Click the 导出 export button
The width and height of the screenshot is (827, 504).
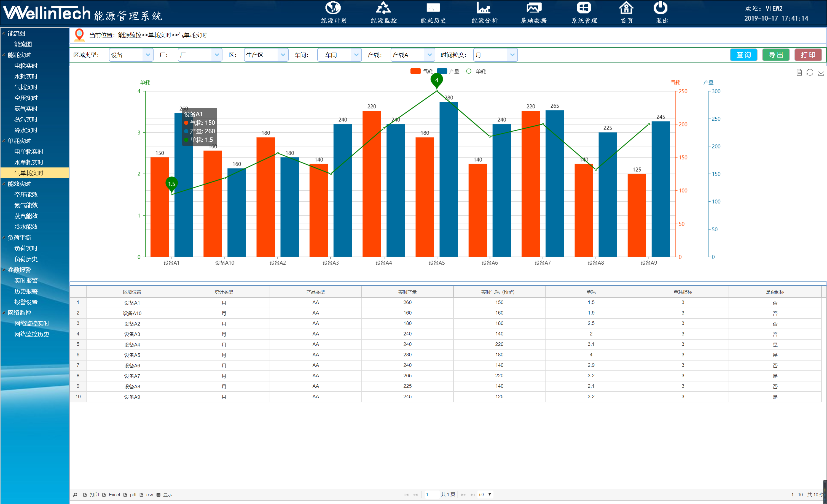776,55
